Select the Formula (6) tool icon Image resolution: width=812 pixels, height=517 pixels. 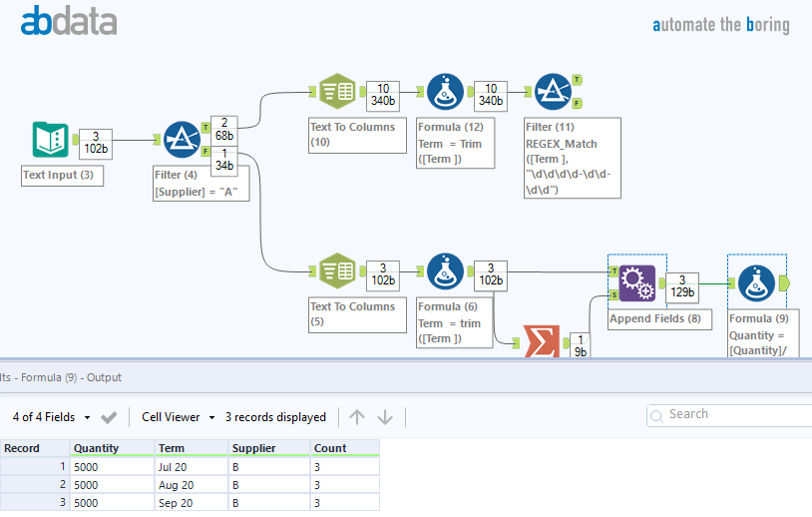(x=445, y=270)
